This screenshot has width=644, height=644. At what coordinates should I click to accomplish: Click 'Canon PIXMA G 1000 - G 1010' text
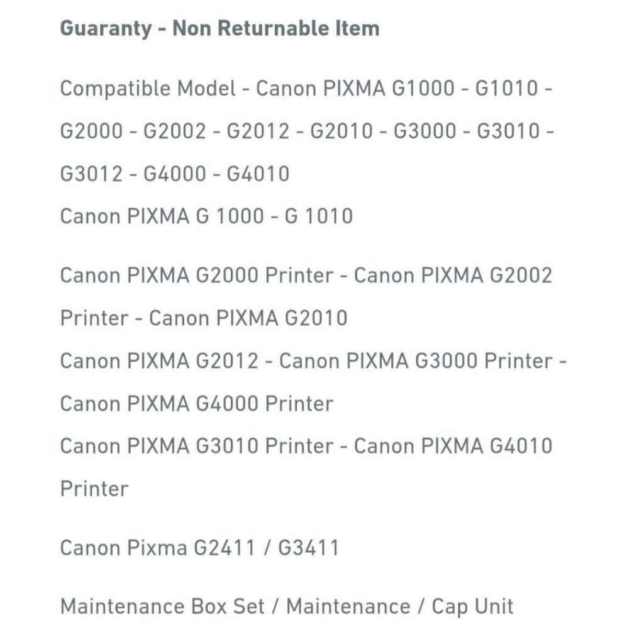[206, 216]
